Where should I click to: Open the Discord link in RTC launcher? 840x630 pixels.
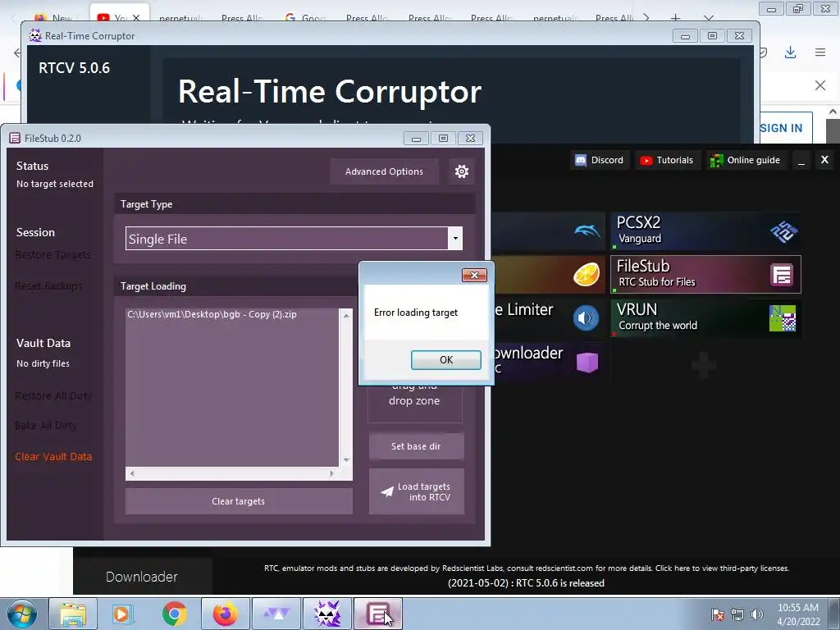coord(599,160)
